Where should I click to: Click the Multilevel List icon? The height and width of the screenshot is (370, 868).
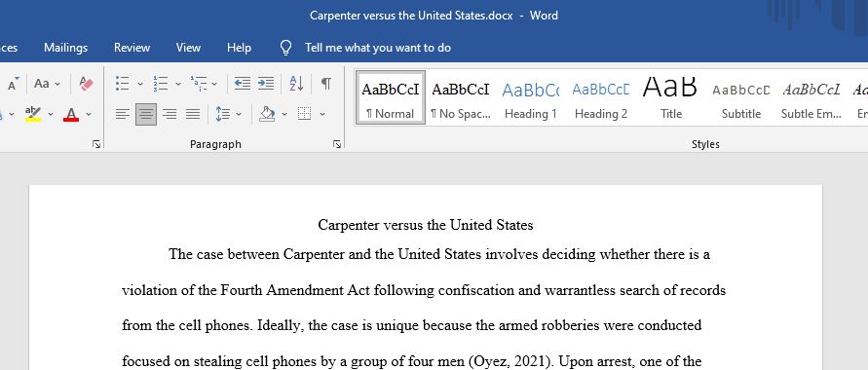(199, 84)
